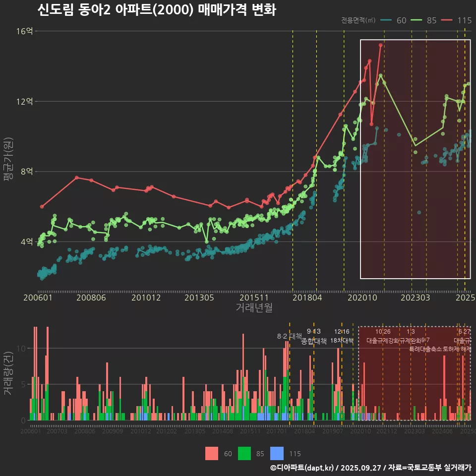Image resolution: width=476 pixels, height=476 pixels.
Task: Click the peak point of the 115㎡ red line
Action: click(x=381, y=45)
